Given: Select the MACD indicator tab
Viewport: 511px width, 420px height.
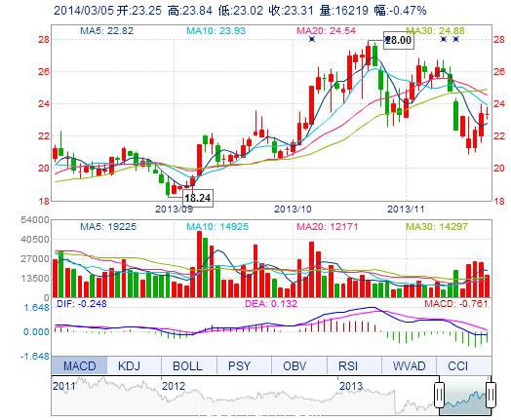Looking at the screenshot, I should [79, 365].
